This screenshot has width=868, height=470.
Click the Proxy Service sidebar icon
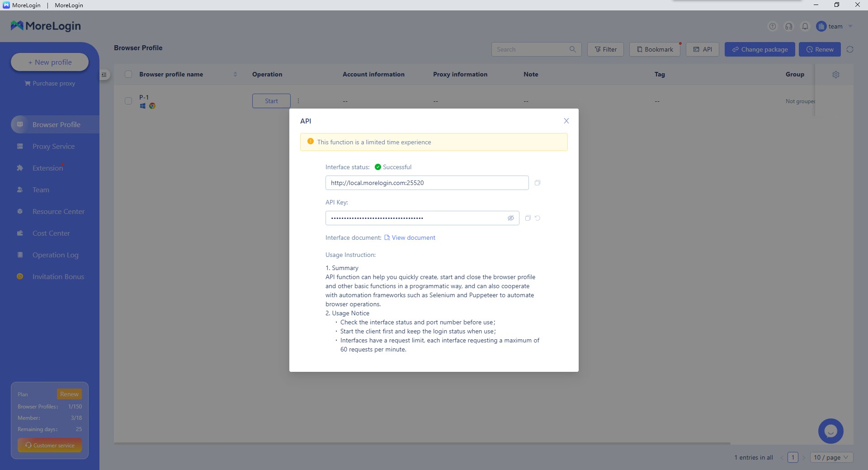[20, 146]
